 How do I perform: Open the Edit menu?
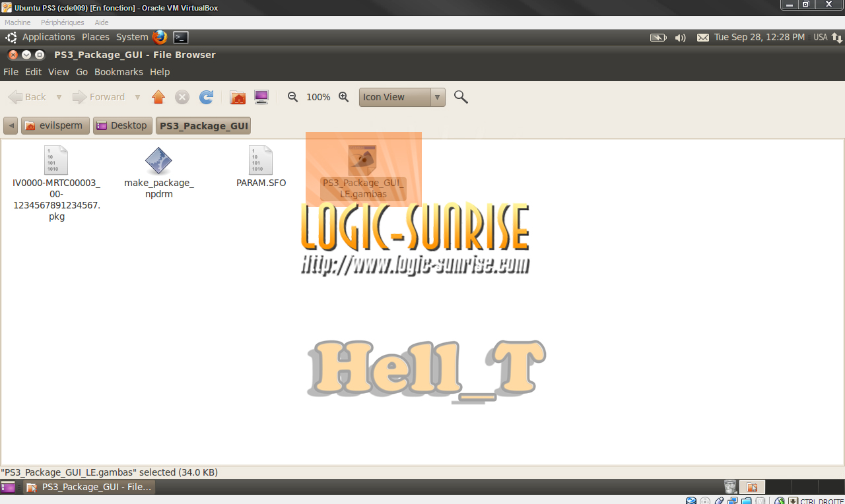[x=33, y=72]
